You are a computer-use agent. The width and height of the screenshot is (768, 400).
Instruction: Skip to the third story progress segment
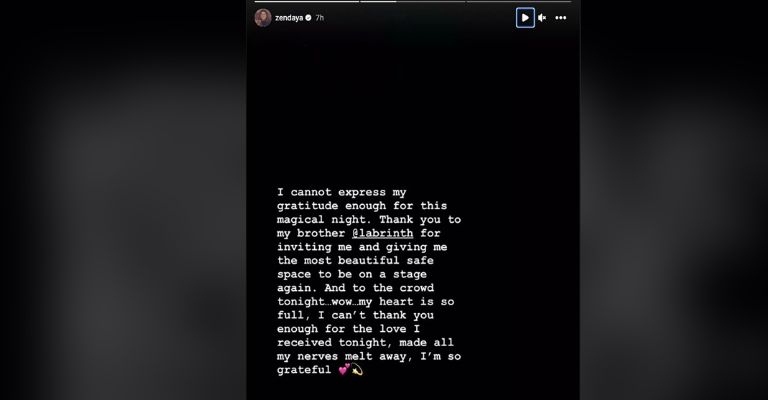click(x=518, y=1)
